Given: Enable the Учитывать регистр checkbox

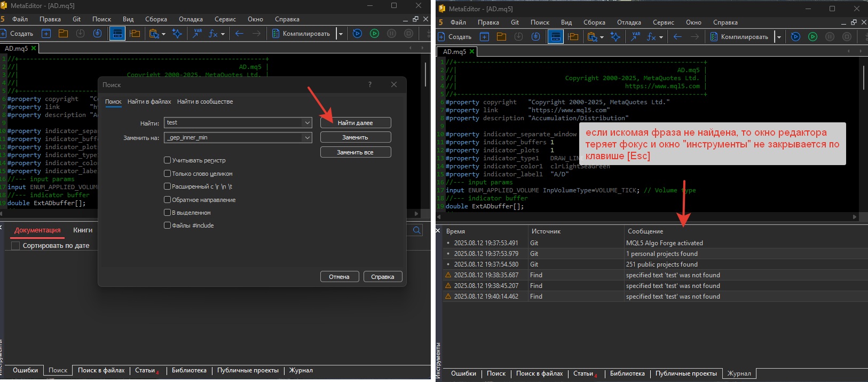Looking at the screenshot, I should pyautogui.click(x=167, y=160).
